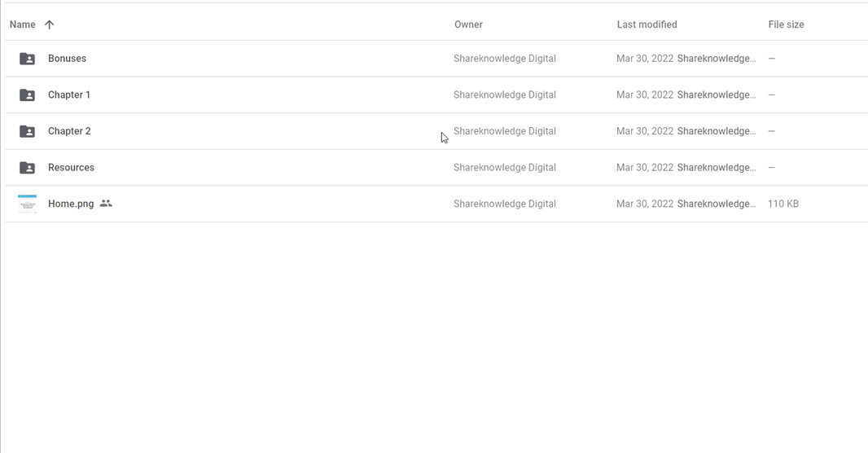Screen dimensions: 868x453
Task: Click Shareknowledge Digital owner in Home.png row
Action: click(505, 204)
